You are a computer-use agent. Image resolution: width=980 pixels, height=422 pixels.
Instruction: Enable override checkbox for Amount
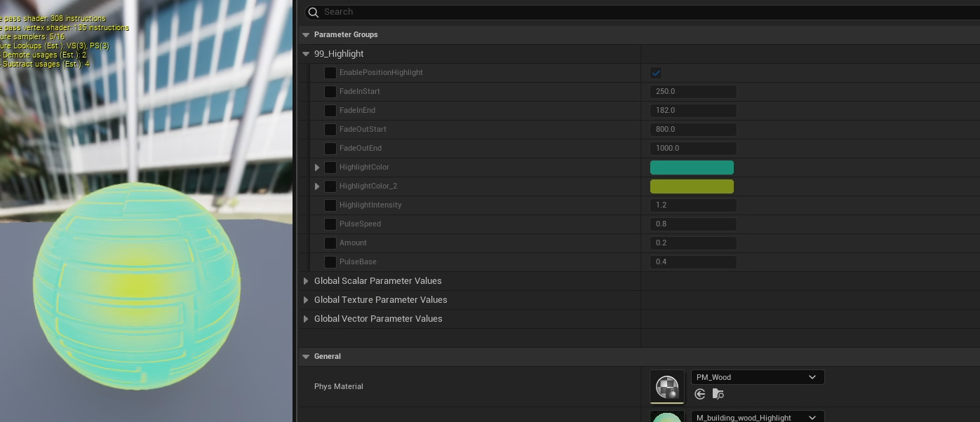(330, 243)
